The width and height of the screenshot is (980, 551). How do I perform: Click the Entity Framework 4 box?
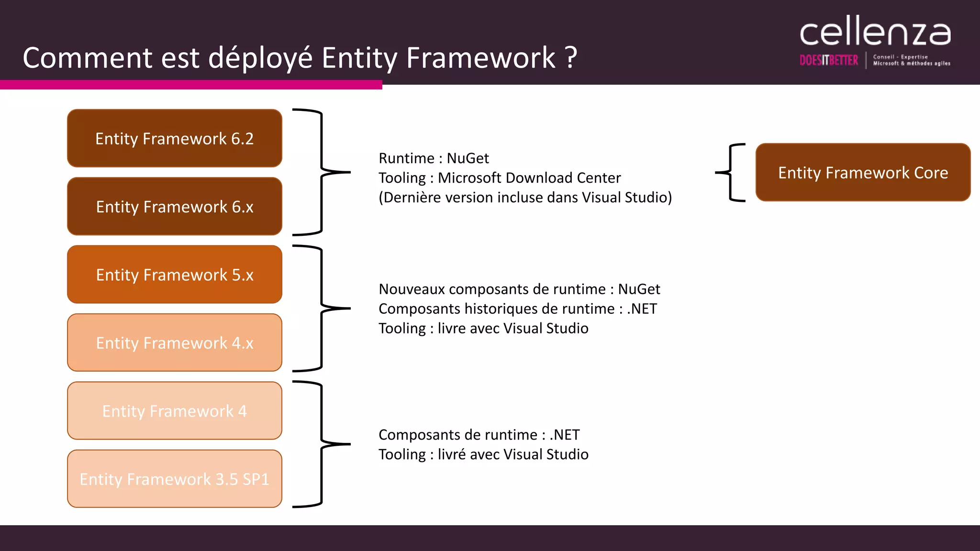[x=175, y=411]
